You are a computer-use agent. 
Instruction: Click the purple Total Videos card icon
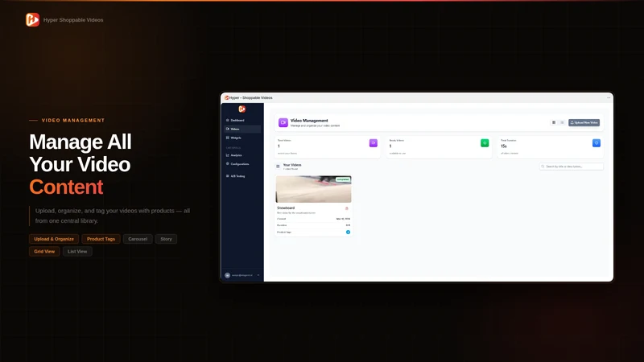click(x=374, y=143)
